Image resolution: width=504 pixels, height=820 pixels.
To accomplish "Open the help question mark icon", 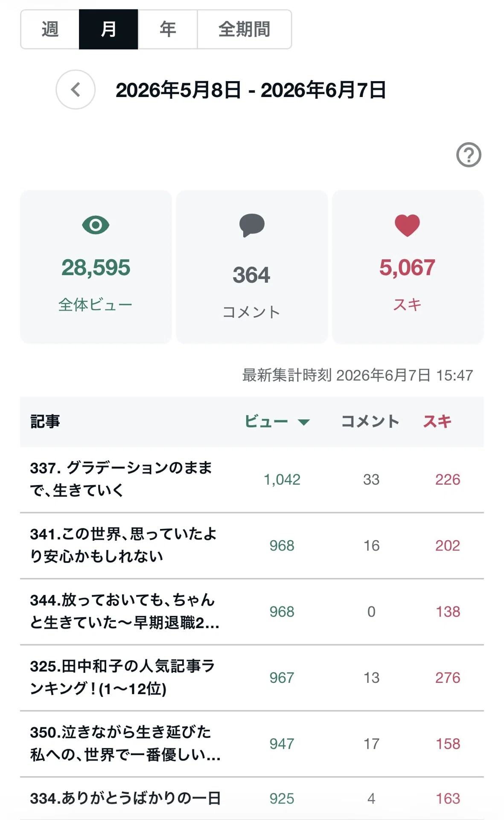I will (469, 155).
